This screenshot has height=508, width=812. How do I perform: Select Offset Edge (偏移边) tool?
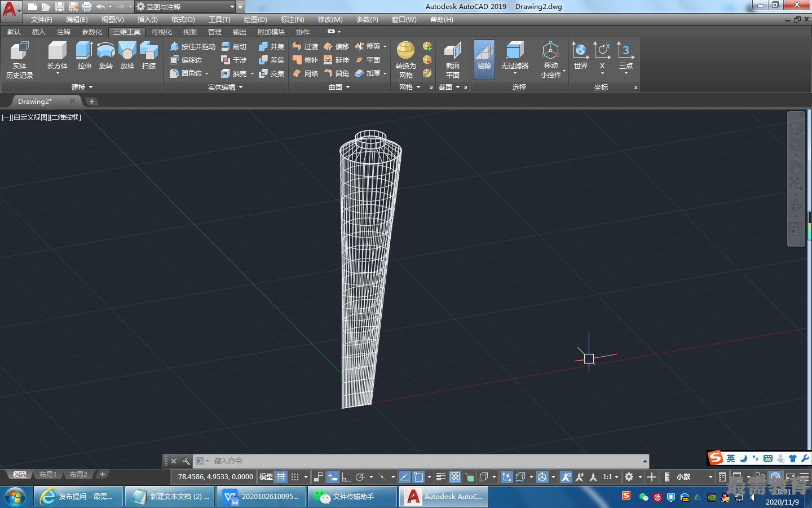pyautogui.click(x=186, y=60)
